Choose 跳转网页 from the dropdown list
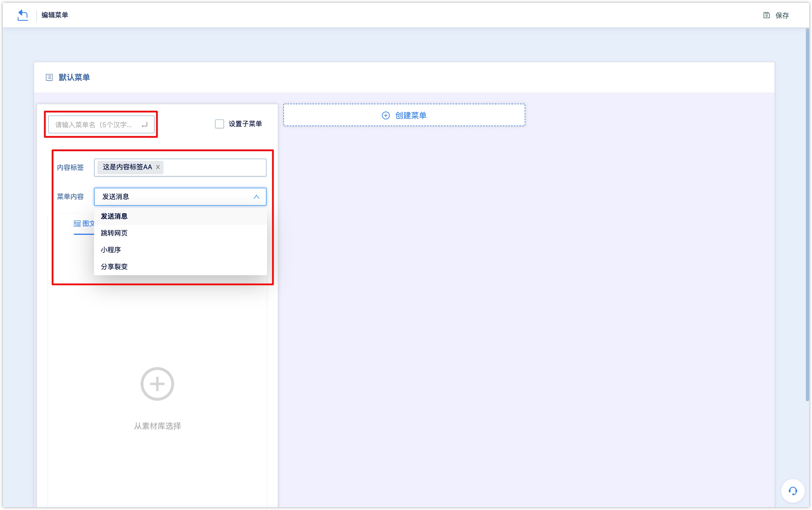The height and width of the screenshot is (510, 812). pos(181,233)
